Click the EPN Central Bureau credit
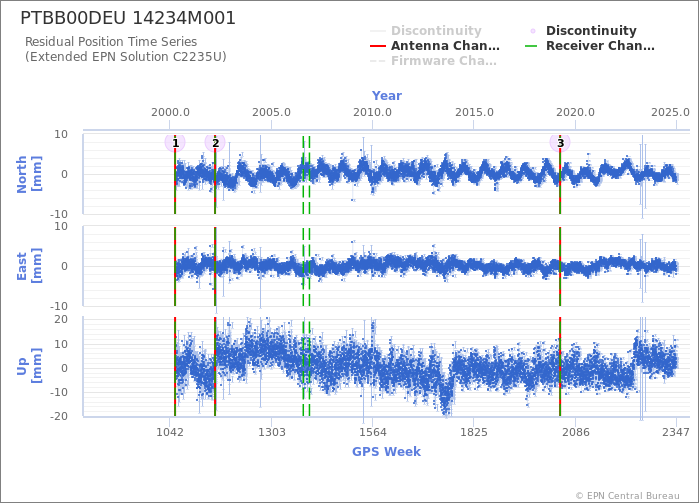Image resolution: width=700 pixels, height=504 pixels. coord(627,496)
